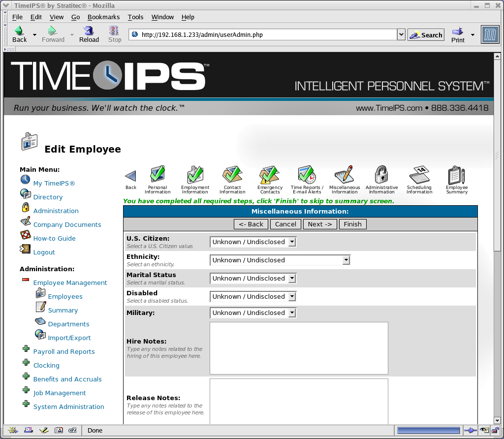Click the security padlock in status bar
The width and height of the screenshot is (504, 439).
(x=495, y=430)
